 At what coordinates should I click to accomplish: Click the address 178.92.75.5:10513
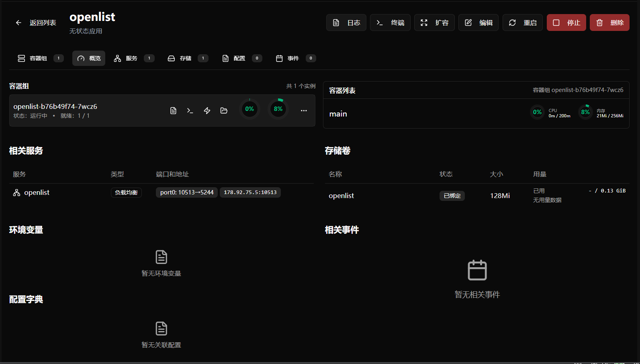point(250,192)
